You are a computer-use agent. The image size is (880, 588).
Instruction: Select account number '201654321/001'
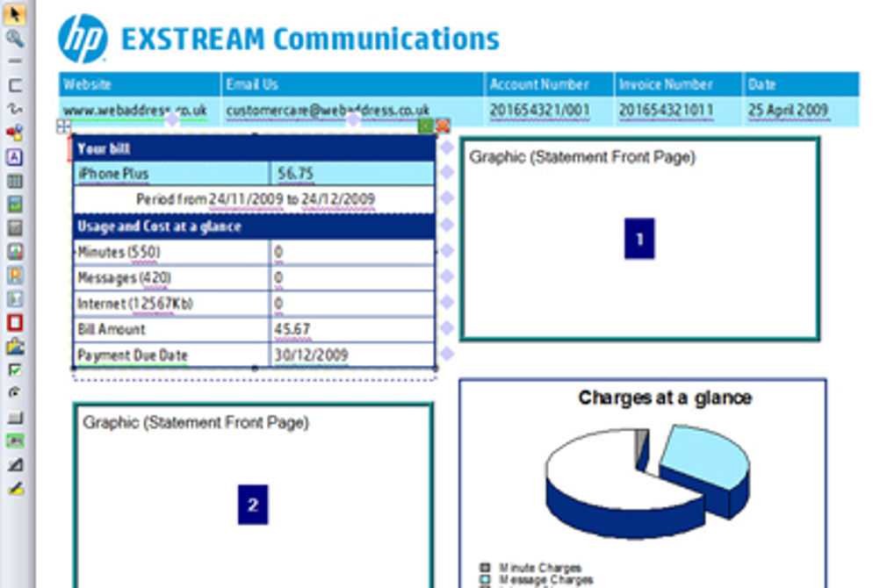[x=539, y=110]
